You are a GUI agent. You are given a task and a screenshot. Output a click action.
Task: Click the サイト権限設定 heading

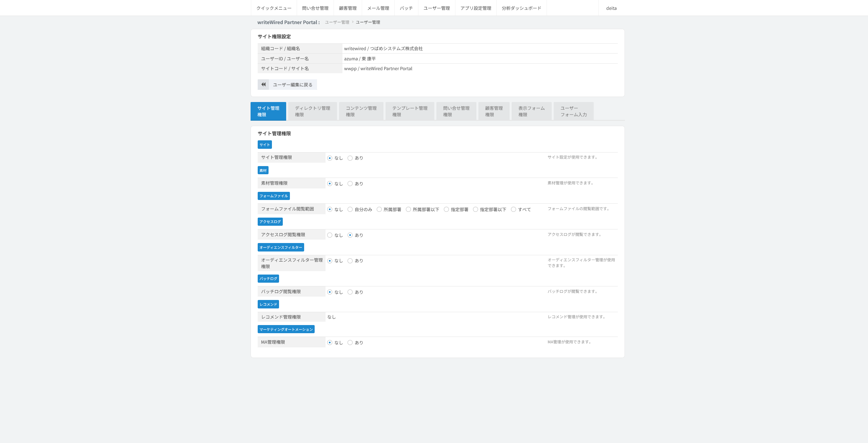[274, 37]
